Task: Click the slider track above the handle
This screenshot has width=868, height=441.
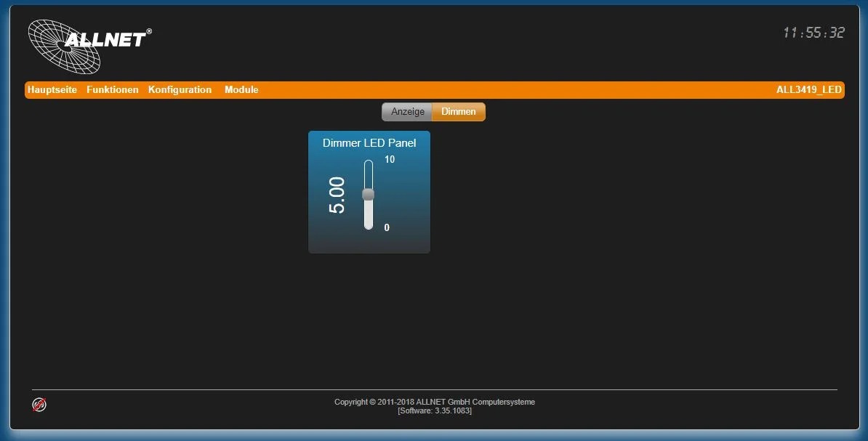Action: tap(369, 171)
